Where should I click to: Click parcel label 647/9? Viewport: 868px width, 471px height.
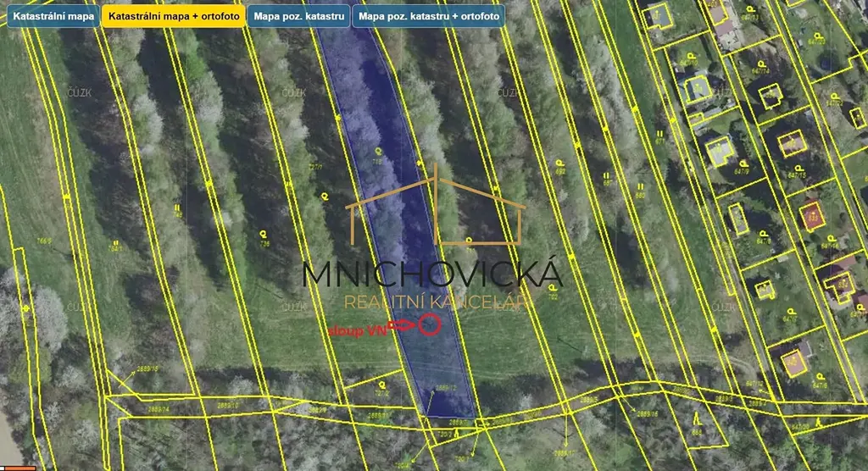(x=742, y=172)
